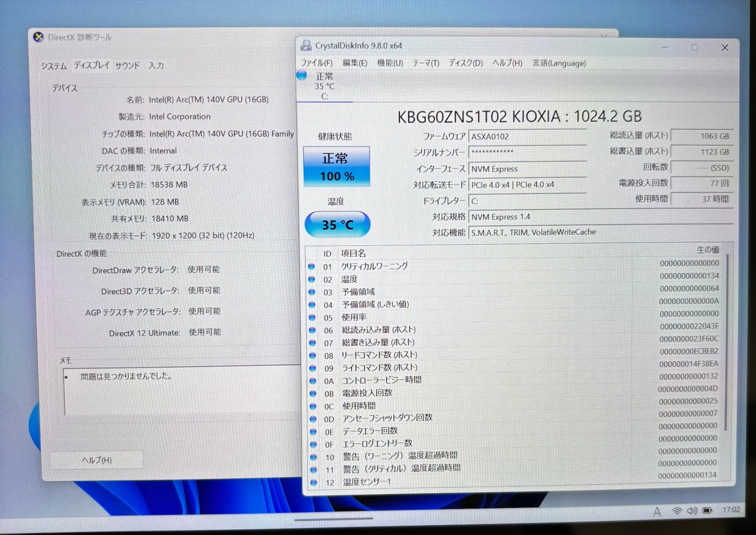Open the ファイル(F) menu in CrystalDiskInfo

pyautogui.click(x=317, y=63)
